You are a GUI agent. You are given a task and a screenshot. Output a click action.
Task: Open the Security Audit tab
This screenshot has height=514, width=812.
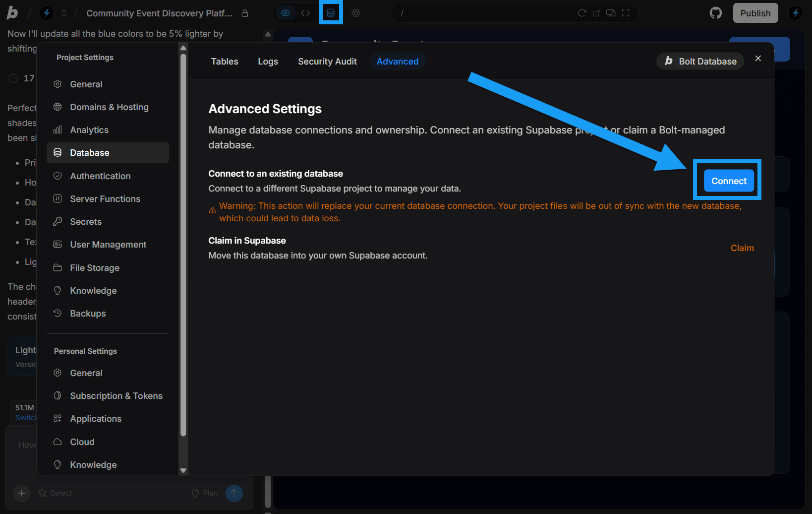pyautogui.click(x=327, y=61)
